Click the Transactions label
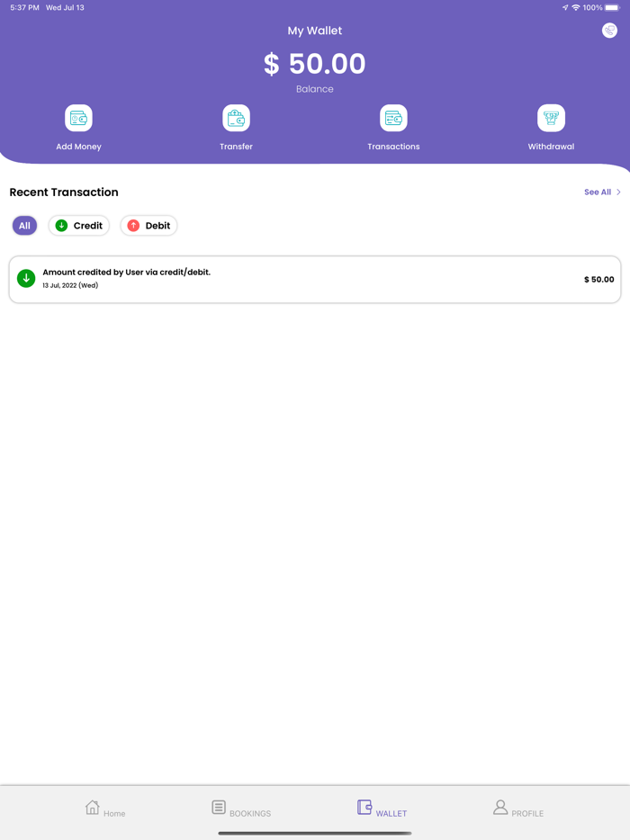The height and width of the screenshot is (840, 630). (x=393, y=147)
